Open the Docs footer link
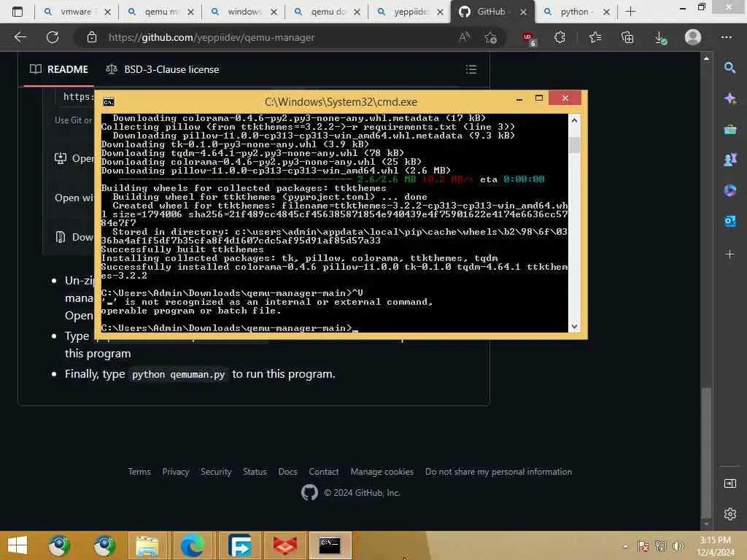This screenshot has width=747, height=560. 287,472
